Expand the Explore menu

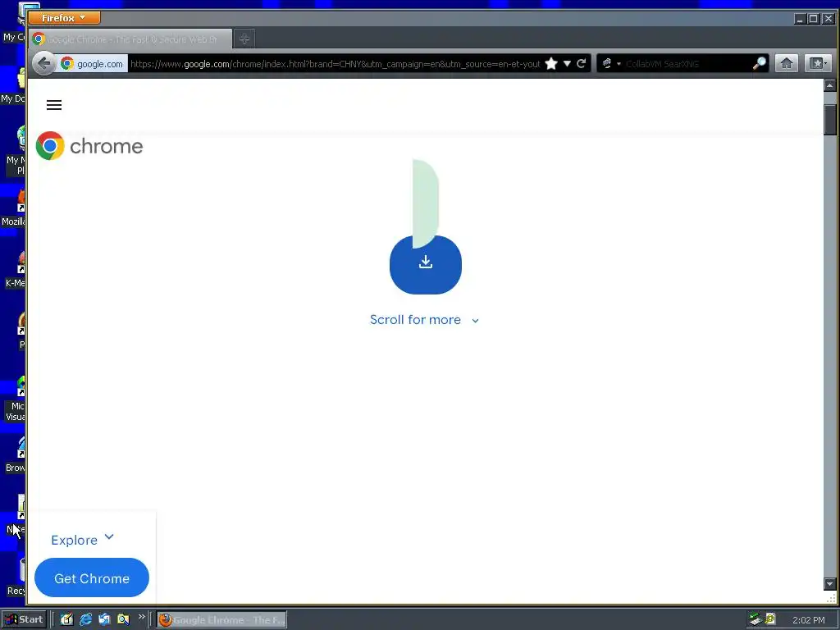click(x=83, y=540)
